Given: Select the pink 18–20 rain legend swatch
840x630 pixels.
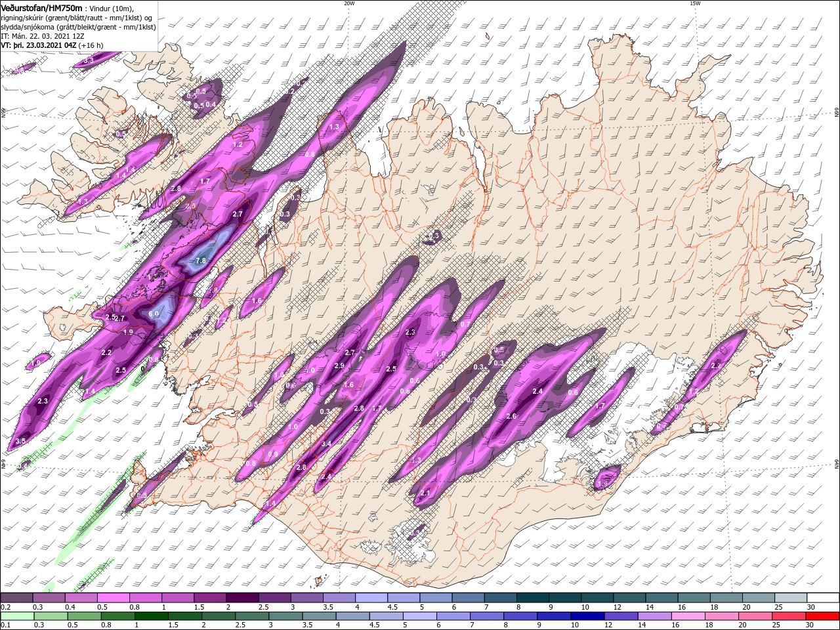Looking at the screenshot, I should click(x=721, y=616).
